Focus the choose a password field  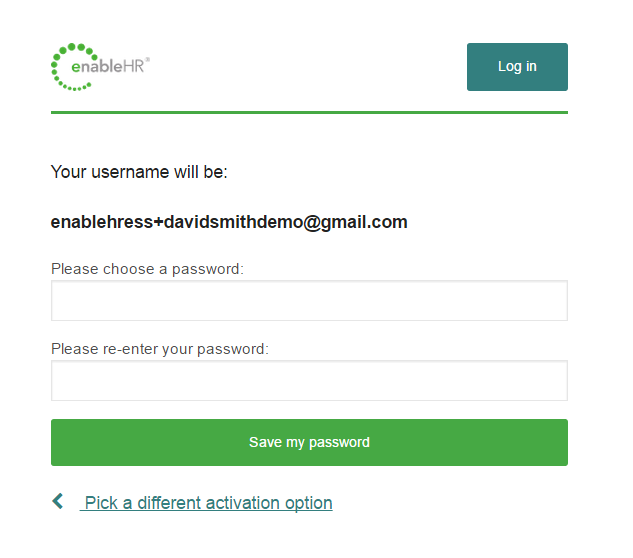309,301
